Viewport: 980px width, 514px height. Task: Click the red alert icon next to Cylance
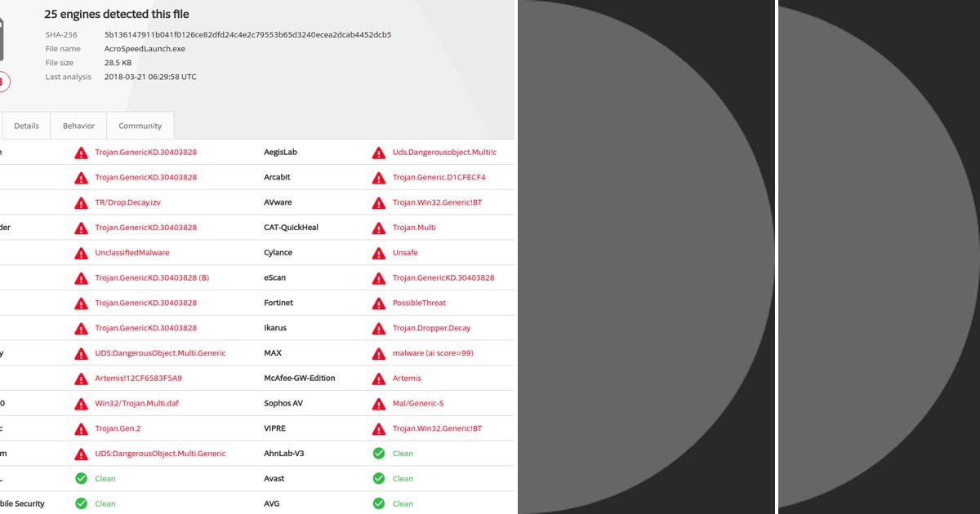coord(378,252)
